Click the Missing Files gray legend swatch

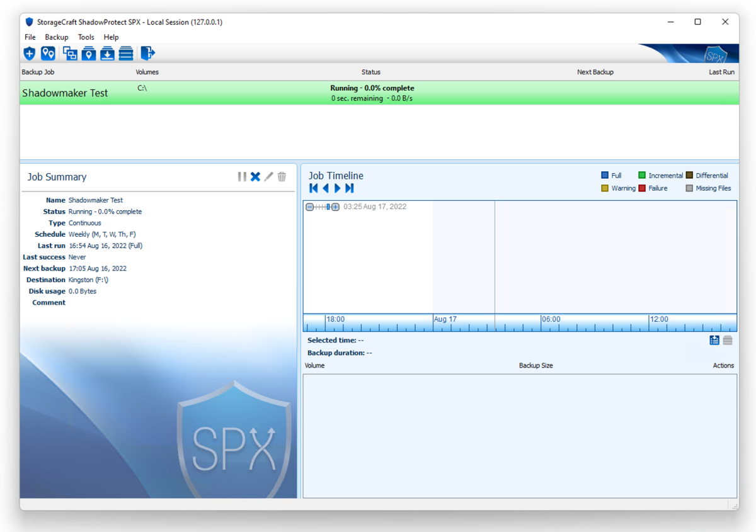click(689, 188)
